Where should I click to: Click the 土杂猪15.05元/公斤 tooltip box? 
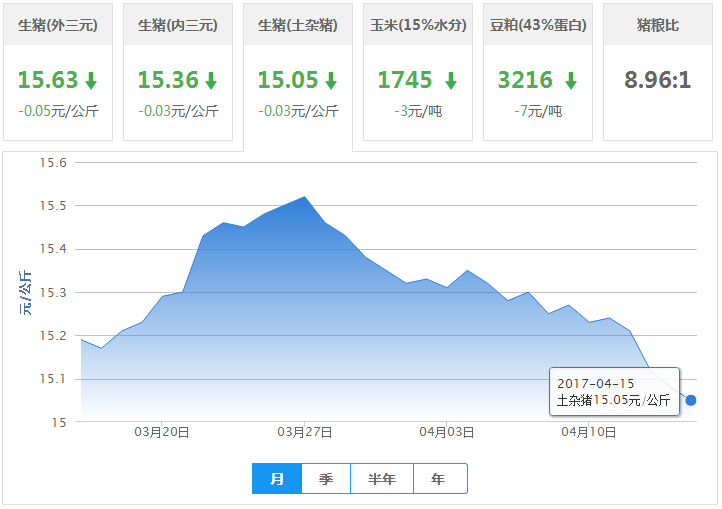point(614,392)
